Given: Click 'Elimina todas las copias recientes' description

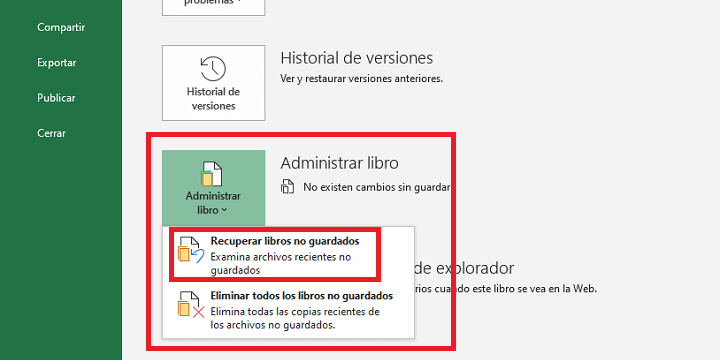Looking at the screenshot, I should [x=295, y=318].
